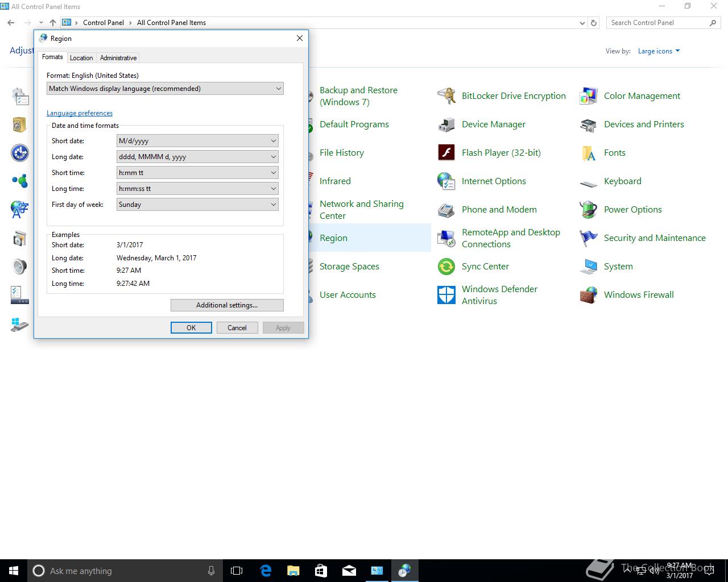Open the File History item
Viewport: 728px width, 582px height.
coord(342,153)
